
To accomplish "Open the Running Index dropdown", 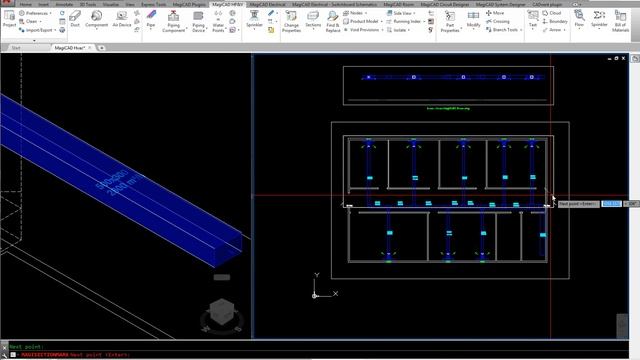I will click(x=406, y=21).
